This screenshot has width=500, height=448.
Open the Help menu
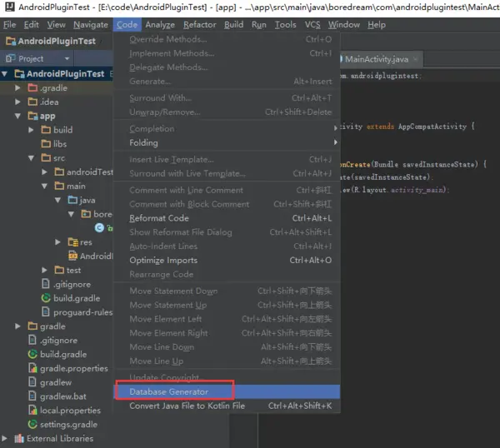pyautogui.click(x=377, y=24)
